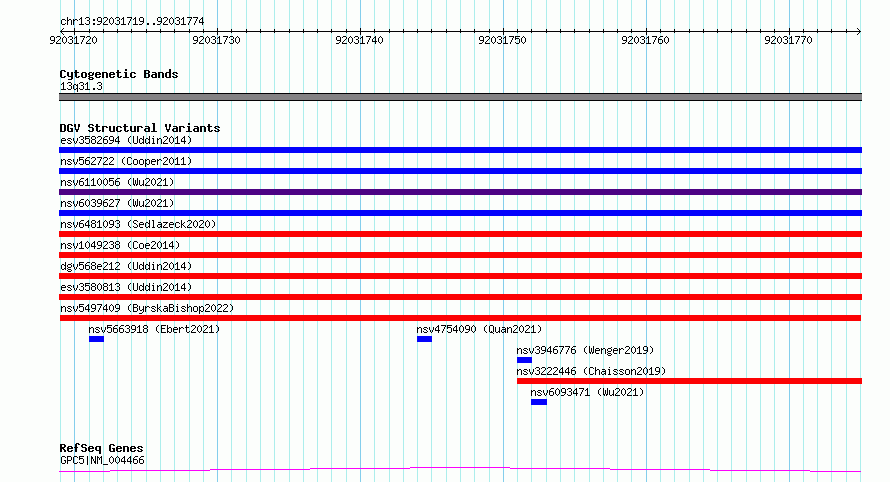
Task: Select the small blue bar under nsv6093471
Action: click(x=539, y=402)
